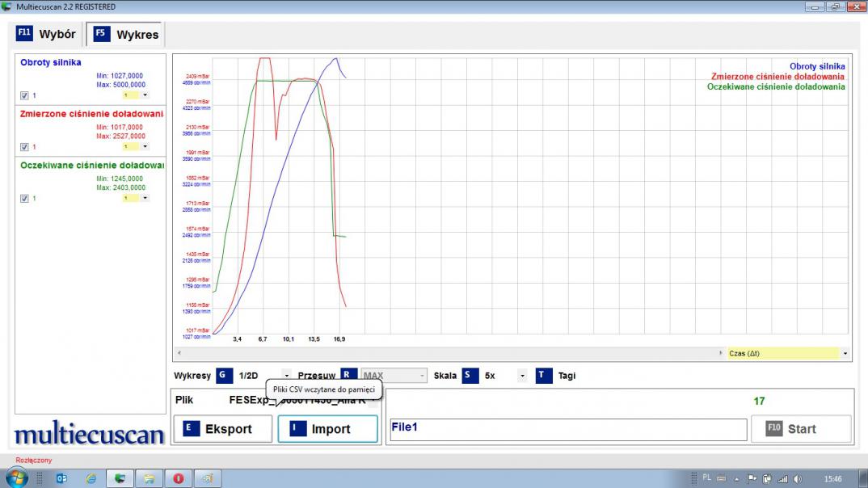Click the Multiecuscan taskbar icon
Viewport: 868px width, 488px height.
click(x=120, y=478)
